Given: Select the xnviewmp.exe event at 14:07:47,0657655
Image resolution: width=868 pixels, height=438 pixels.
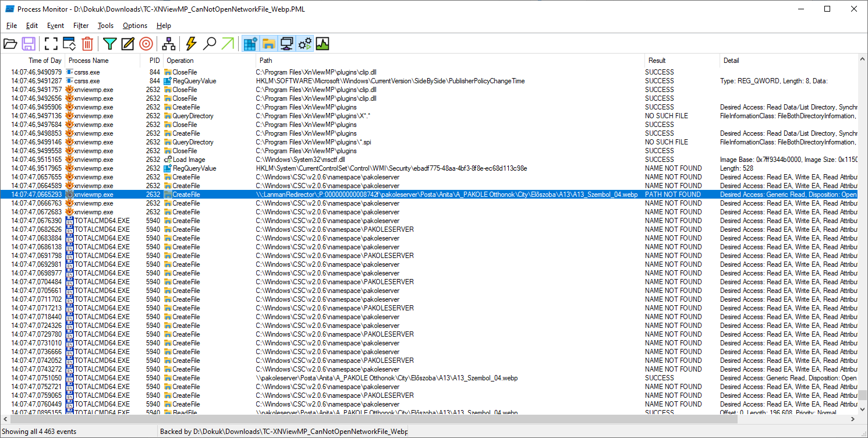Looking at the screenshot, I should click(429, 177).
